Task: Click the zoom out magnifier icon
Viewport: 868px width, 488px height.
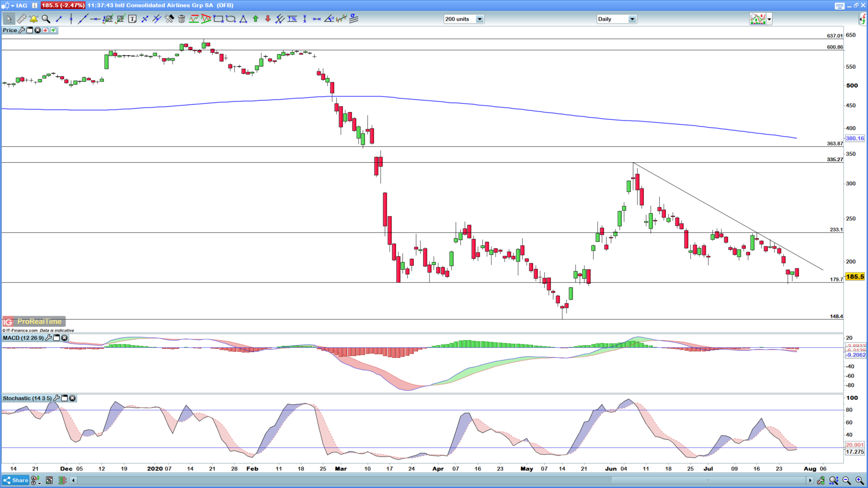Action: pos(846,480)
